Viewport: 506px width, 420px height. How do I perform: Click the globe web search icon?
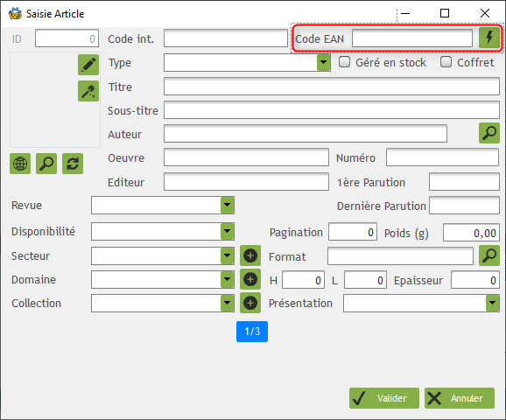pos(20,164)
